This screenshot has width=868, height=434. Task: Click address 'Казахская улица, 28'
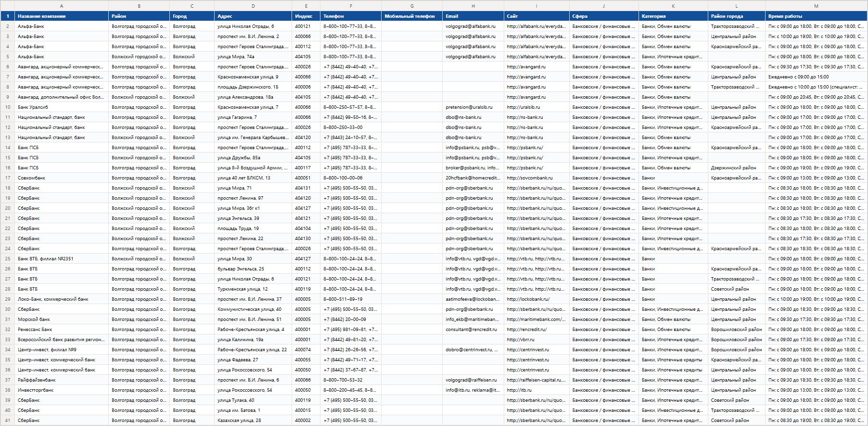[253, 421]
